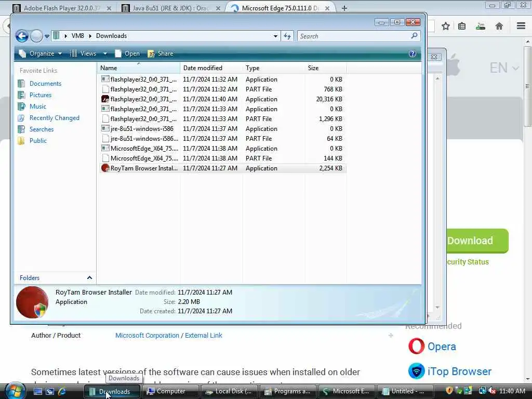
Task: Sort by Name column header
Action: click(139, 68)
